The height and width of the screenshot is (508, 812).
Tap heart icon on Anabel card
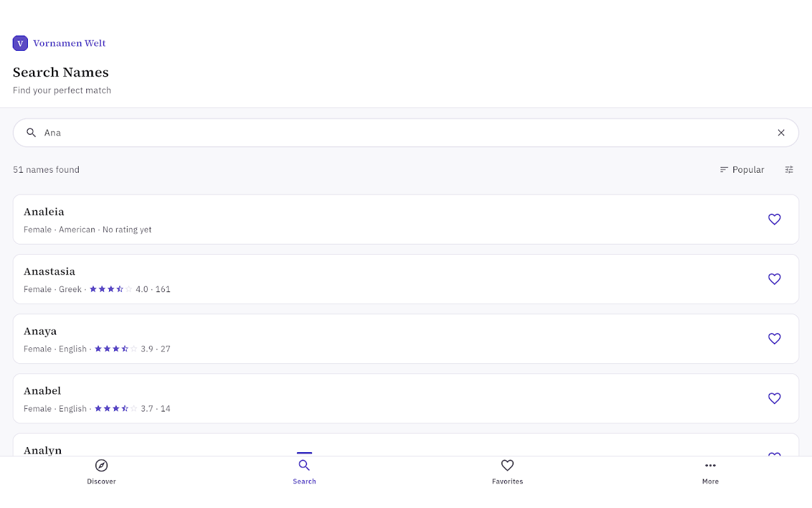(x=774, y=398)
